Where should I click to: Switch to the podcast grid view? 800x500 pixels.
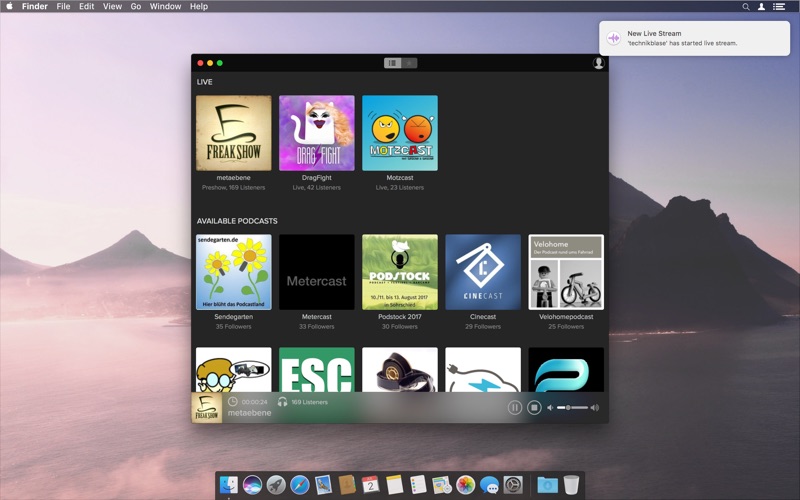(392, 63)
